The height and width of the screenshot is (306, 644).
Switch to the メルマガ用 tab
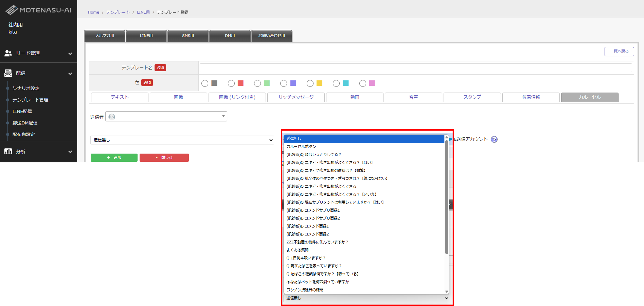click(105, 36)
